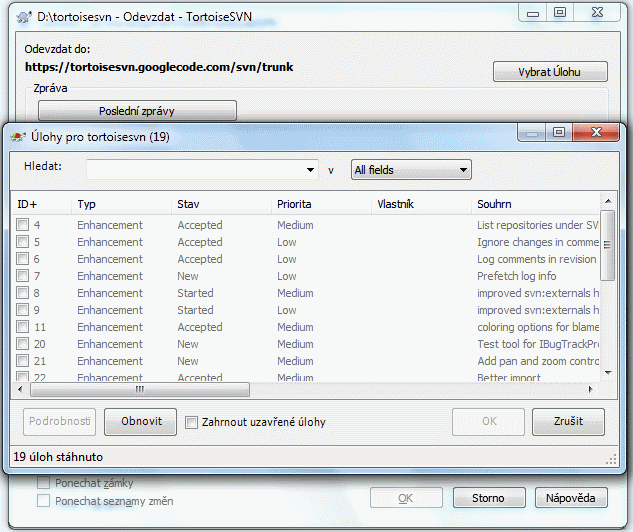Check the box for issue 7
Screen dimensions: 633x532
click(23, 276)
